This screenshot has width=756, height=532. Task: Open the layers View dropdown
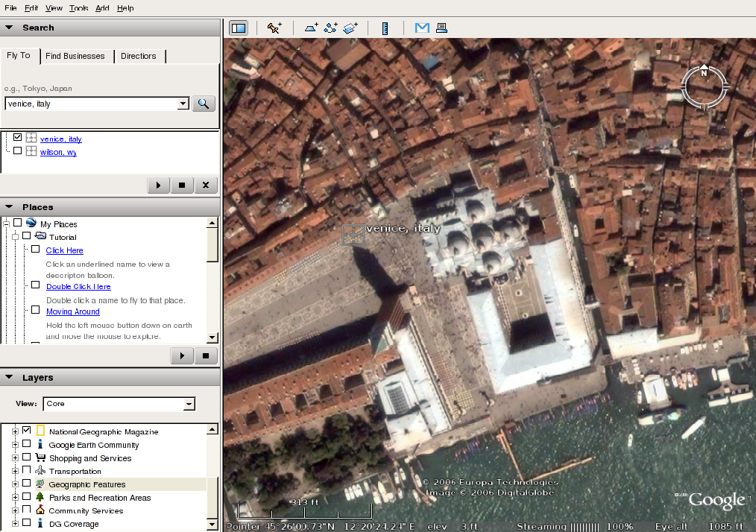[189, 404]
